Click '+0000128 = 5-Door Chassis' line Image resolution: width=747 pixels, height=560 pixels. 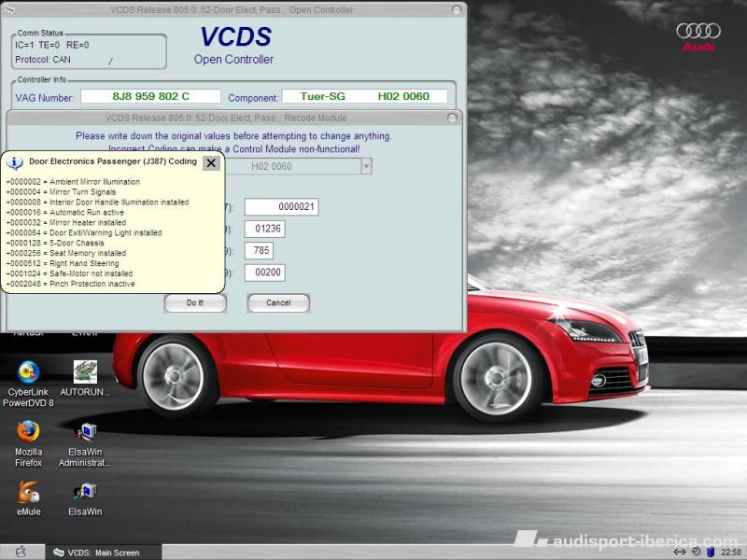55,243
